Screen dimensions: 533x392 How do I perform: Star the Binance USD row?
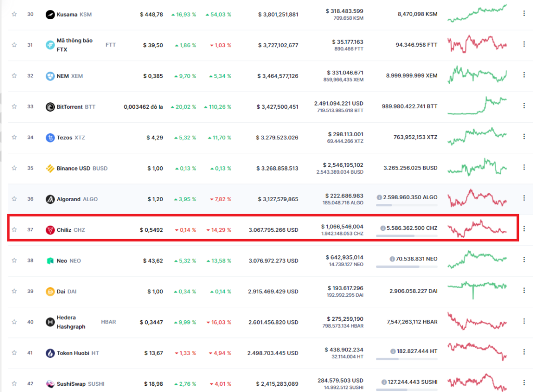point(14,168)
